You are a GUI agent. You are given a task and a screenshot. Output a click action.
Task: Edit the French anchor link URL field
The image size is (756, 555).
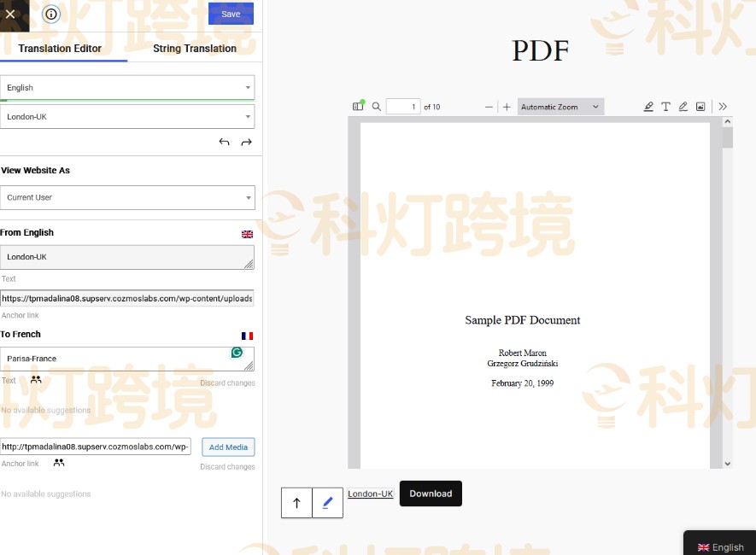click(96, 447)
